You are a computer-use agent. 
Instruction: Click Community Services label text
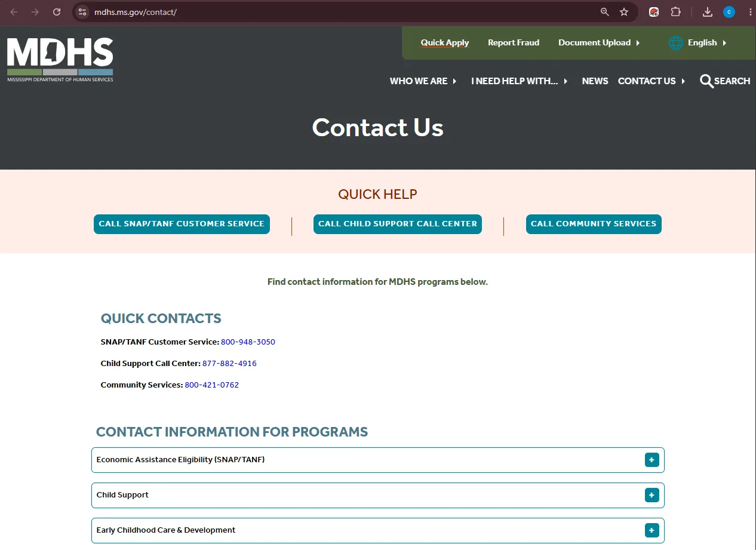click(x=142, y=385)
